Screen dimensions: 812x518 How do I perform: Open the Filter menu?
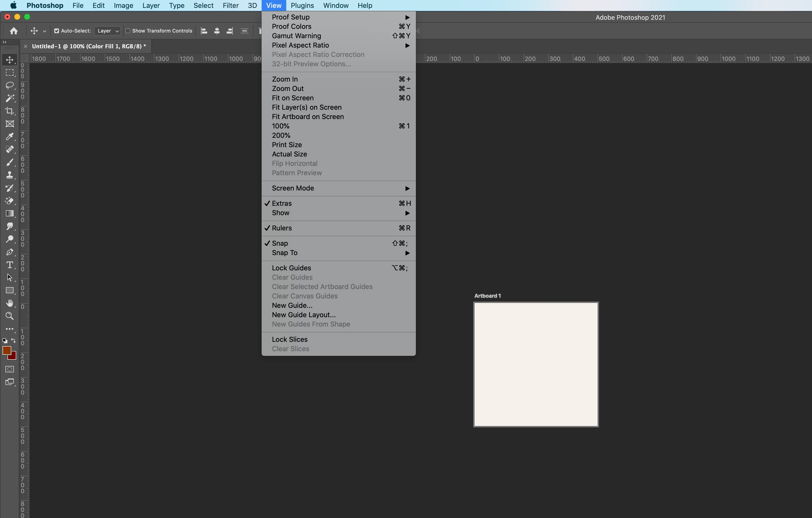tap(230, 5)
